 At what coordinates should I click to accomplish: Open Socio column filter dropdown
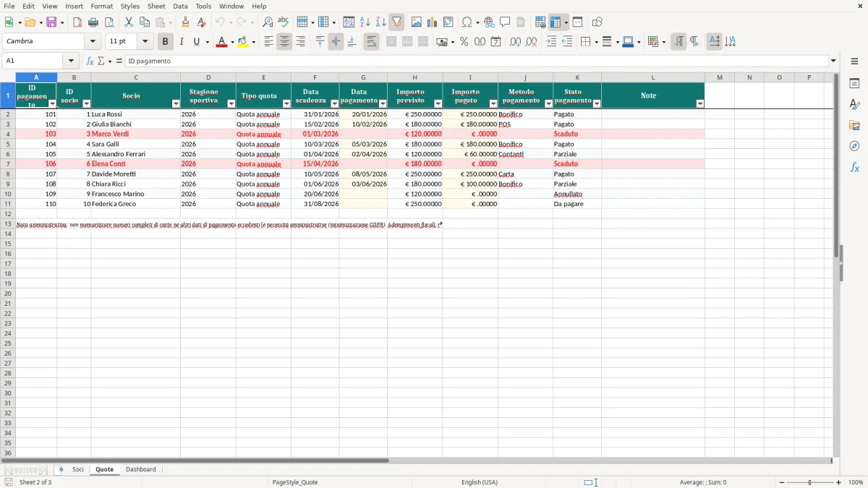(176, 104)
